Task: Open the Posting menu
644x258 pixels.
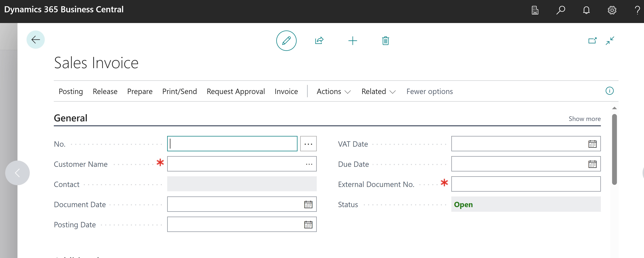Action: [x=71, y=91]
